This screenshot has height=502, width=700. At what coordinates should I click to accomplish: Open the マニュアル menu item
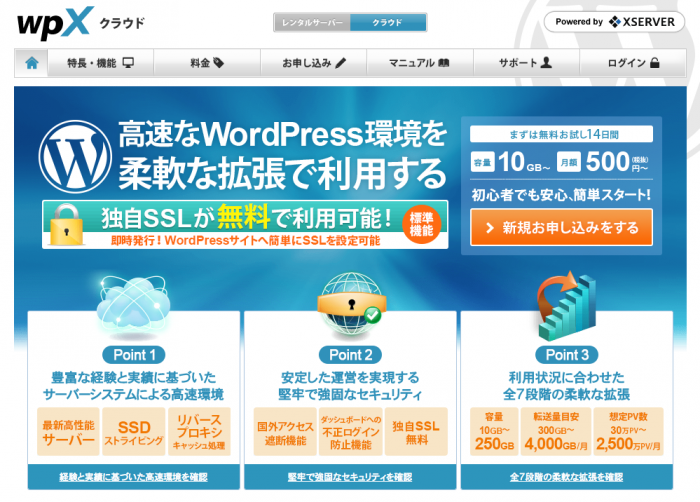coord(420,63)
